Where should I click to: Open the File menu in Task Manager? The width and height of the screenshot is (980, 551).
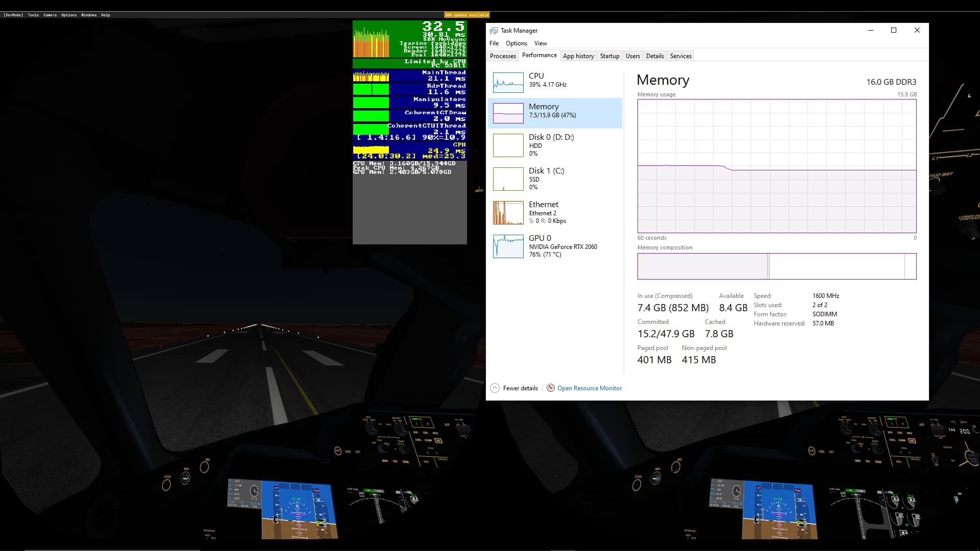coord(494,43)
